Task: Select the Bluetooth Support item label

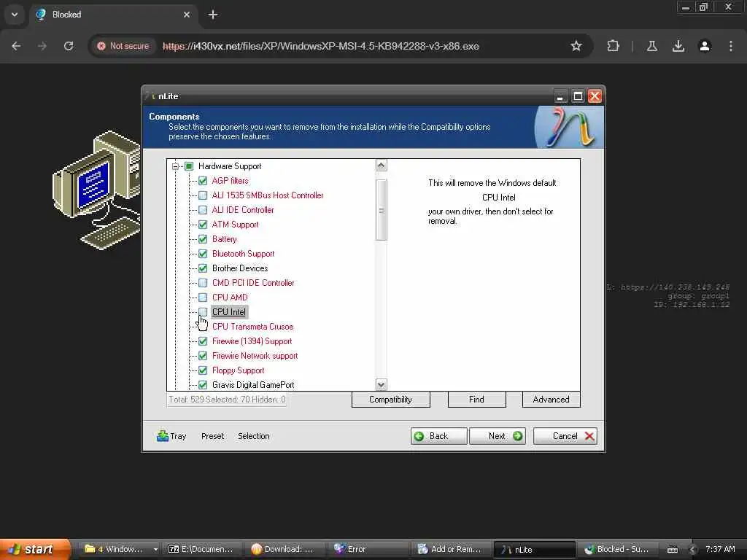Action: [x=243, y=254]
